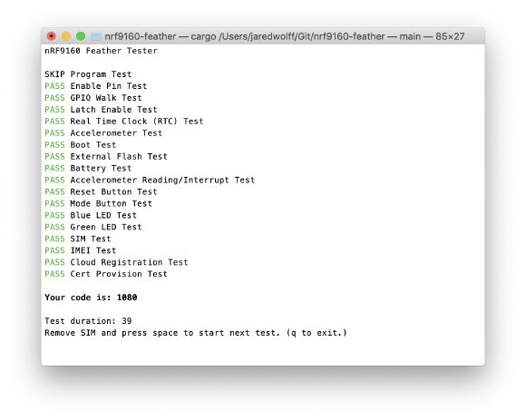The image size is (526, 420).
Task: Click the 'Test duration: 39' line
Action: (88, 321)
